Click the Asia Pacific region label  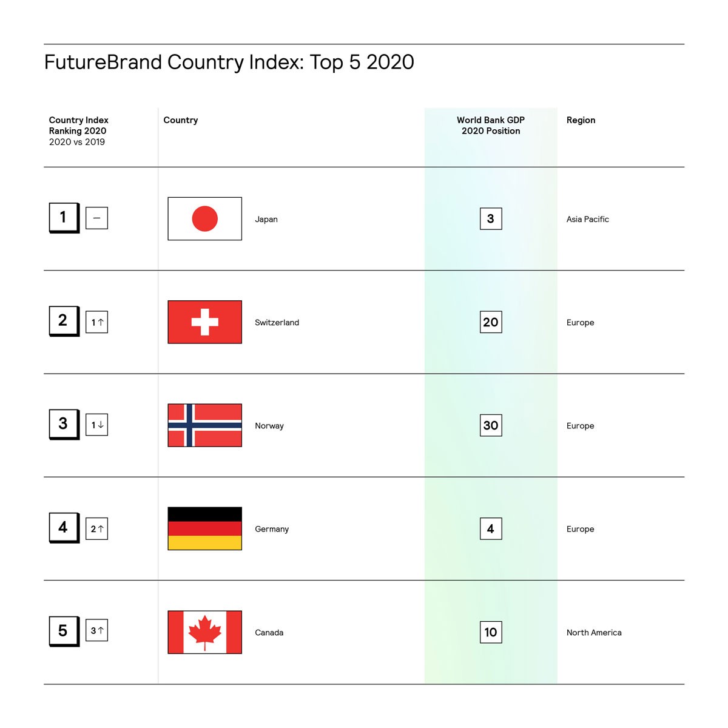587,219
